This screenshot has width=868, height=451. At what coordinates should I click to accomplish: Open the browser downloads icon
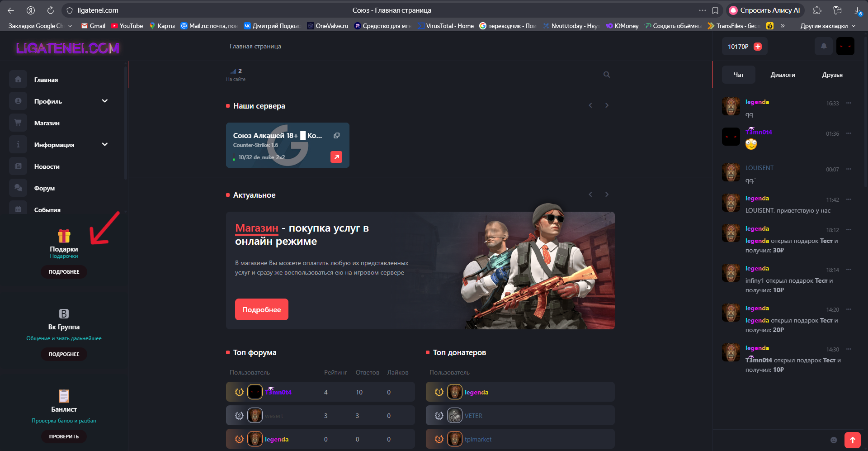point(857,10)
